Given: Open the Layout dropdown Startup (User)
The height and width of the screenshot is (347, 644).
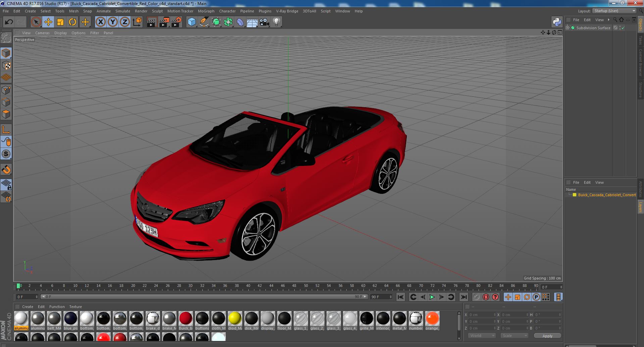Looking at the screenshot, I should 614,11.
